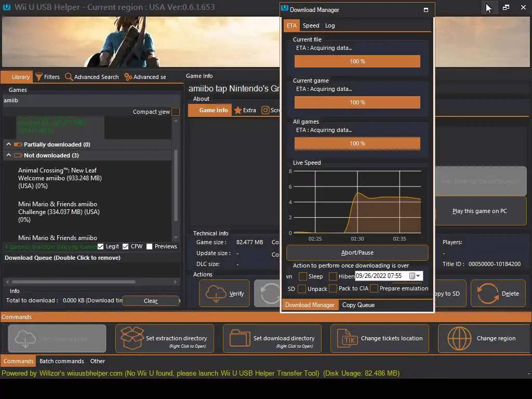Click the Change tickets location TIK icon
Viewport: 532px width, 399px height.
click(x=348, y=339)
